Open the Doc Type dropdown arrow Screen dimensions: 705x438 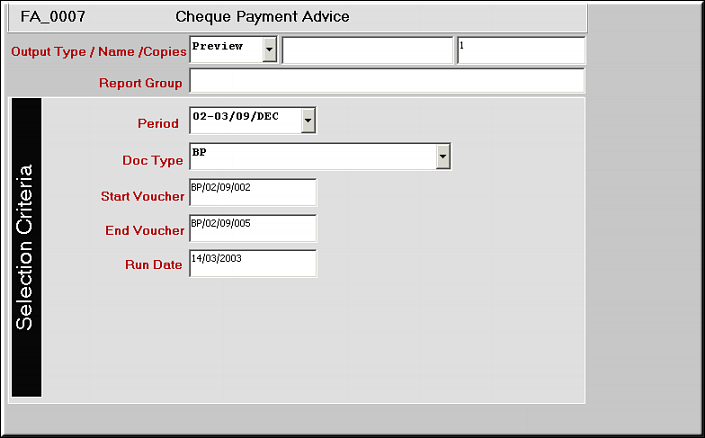443,157
